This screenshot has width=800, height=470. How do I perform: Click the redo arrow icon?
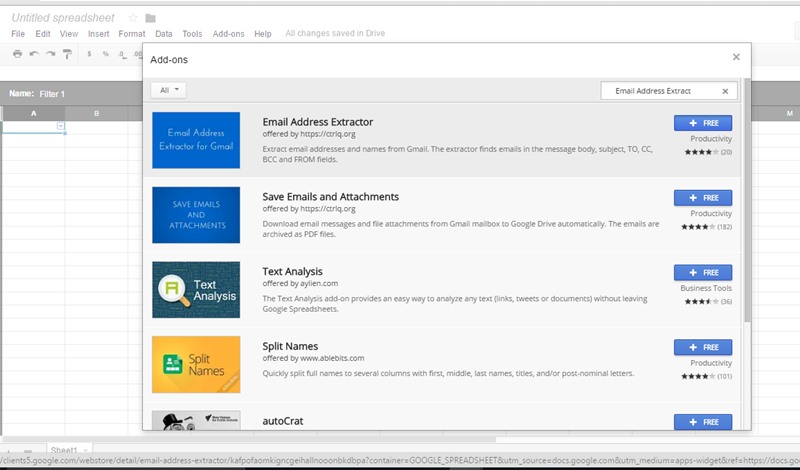[51, 54]
